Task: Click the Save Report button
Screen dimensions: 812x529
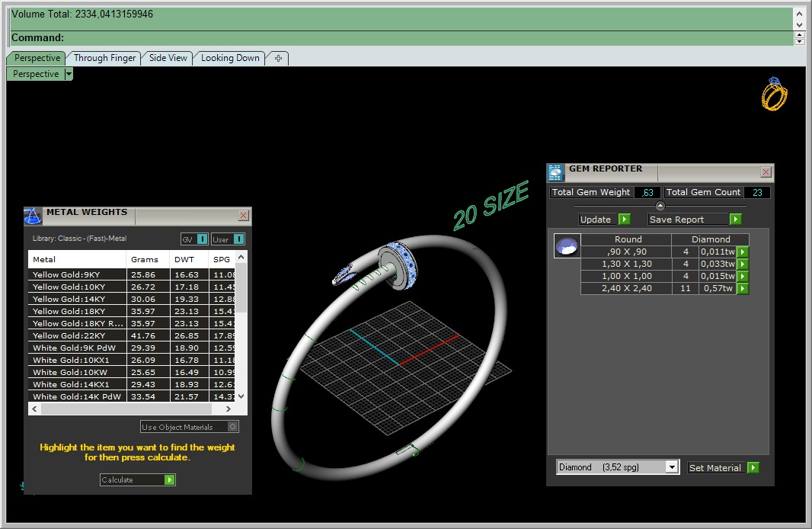Action: (689, 220)
